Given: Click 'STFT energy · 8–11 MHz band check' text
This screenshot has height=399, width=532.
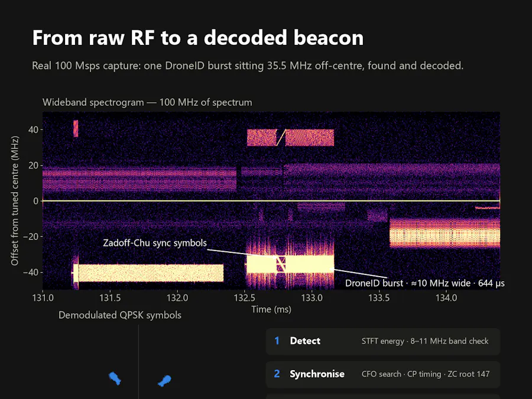Looking at the screenshot, I should point(425,341).
